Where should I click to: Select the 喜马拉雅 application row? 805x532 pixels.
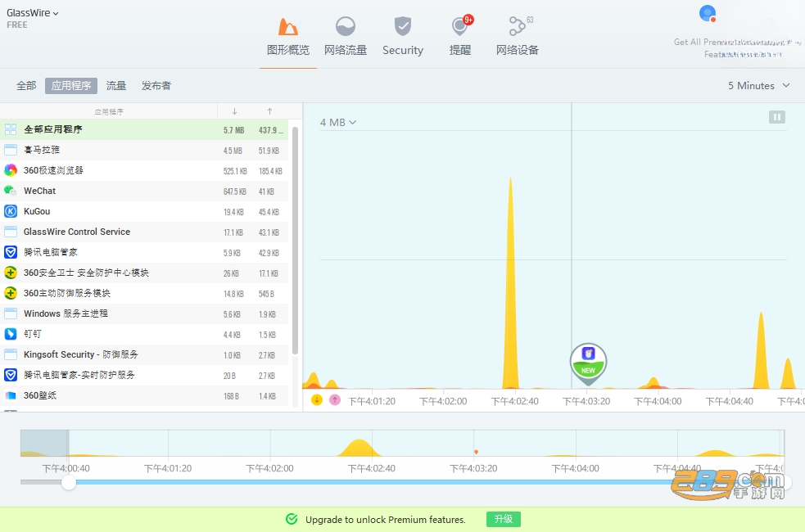pyautogui.click(x=144, y=151)
